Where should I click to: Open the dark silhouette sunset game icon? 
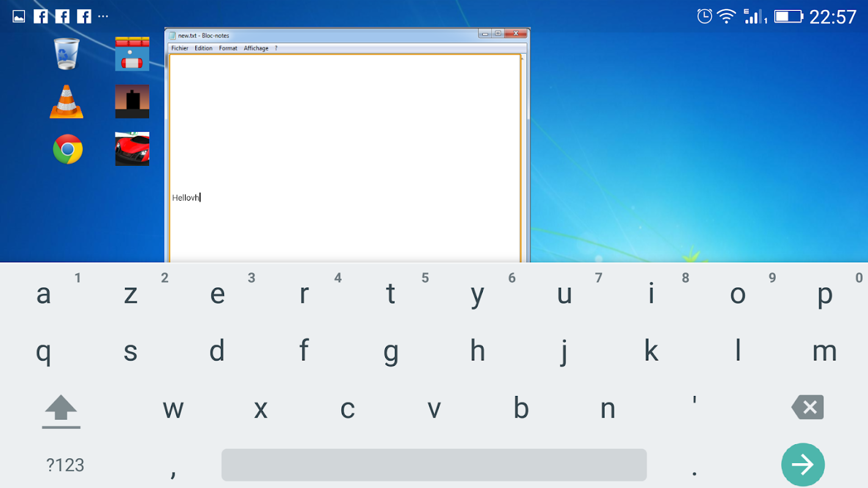click(132, 101)
